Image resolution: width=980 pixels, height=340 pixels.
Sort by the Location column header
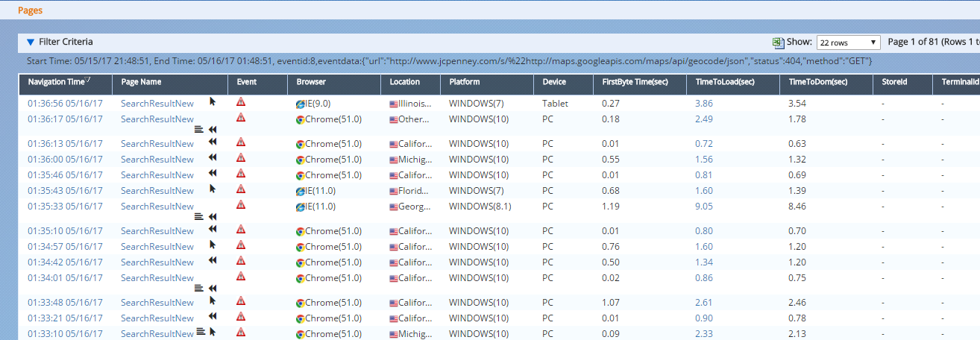click(x=405, y=82)
